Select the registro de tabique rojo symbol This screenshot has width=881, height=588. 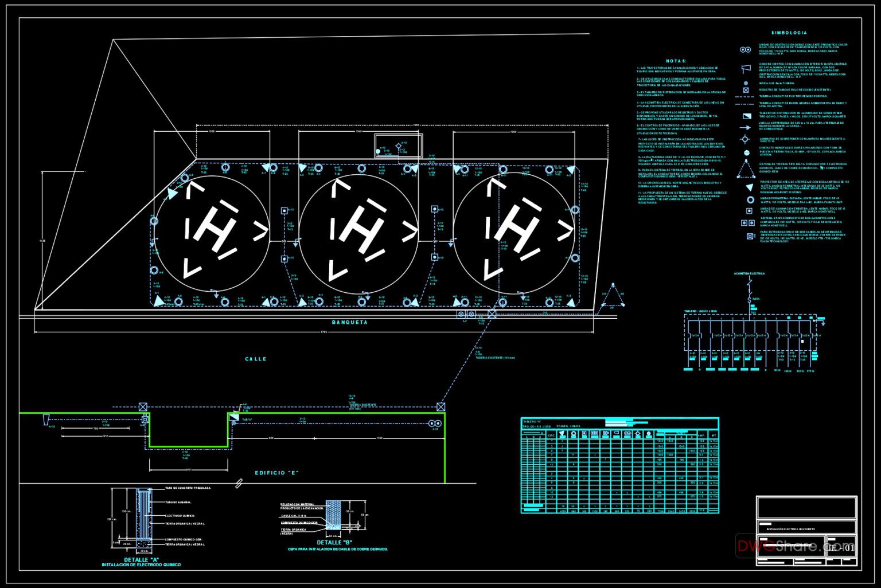(x=746, y=91)
